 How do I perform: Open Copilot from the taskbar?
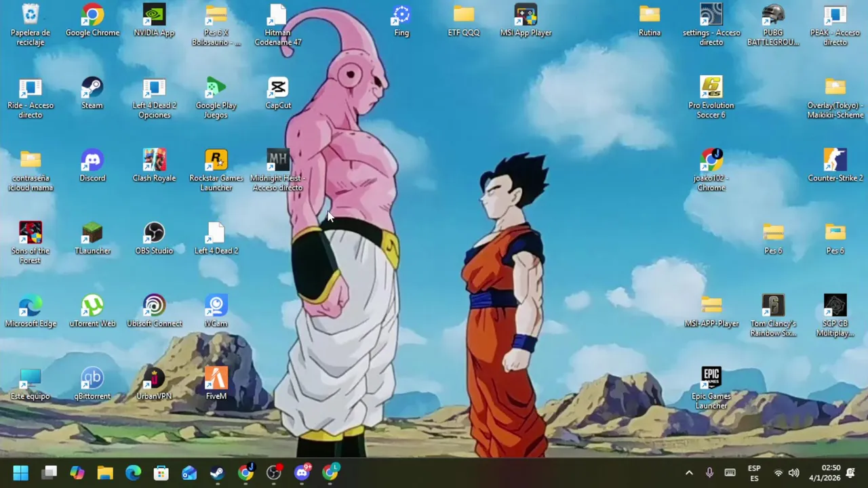pyautogui.click(x=77, y=472)
